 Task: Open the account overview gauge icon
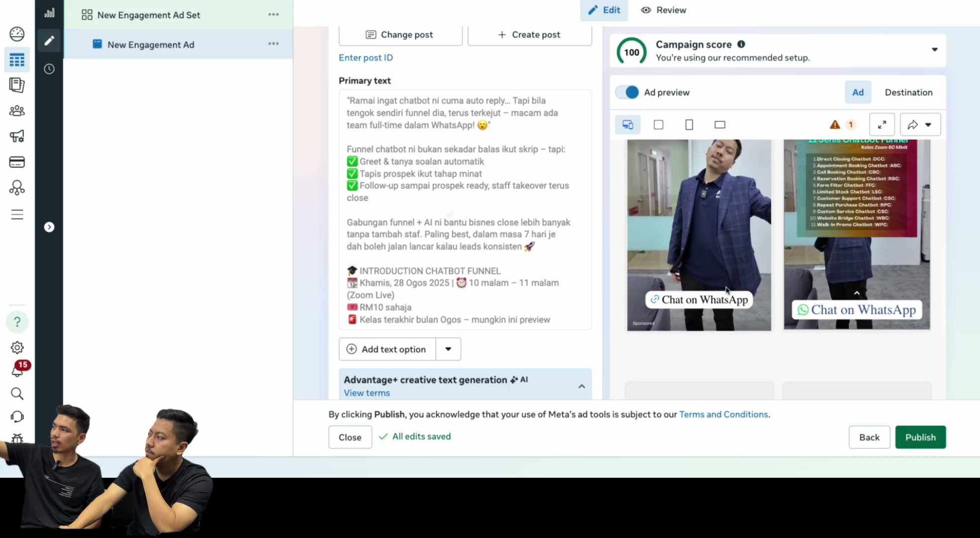coord(17,34)
